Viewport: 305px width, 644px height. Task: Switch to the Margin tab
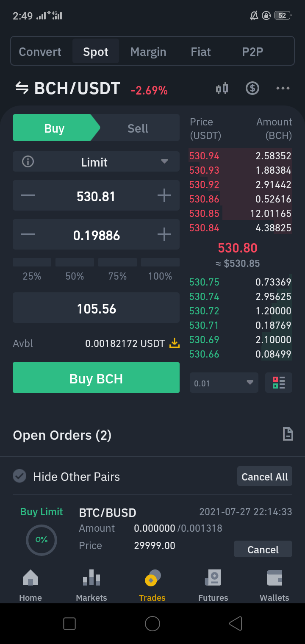(148, 52)
